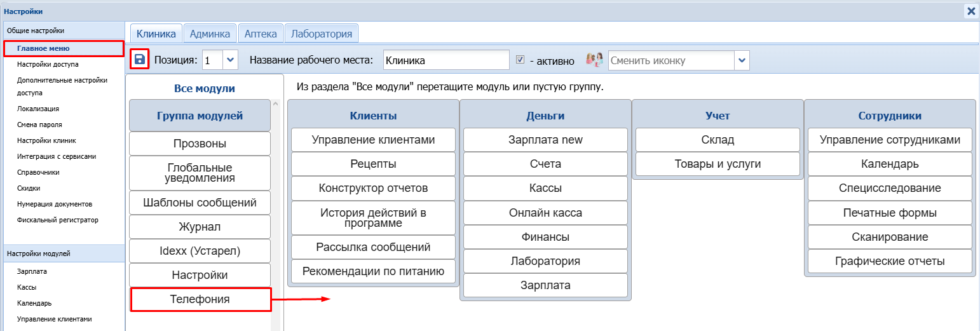Select the Телефония module
This screenshot has width=980, height=331.
pos(200,299)
